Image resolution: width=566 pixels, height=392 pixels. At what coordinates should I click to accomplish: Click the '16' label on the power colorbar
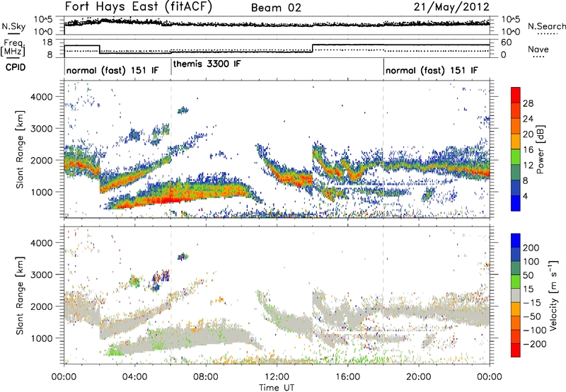point(528,150)
